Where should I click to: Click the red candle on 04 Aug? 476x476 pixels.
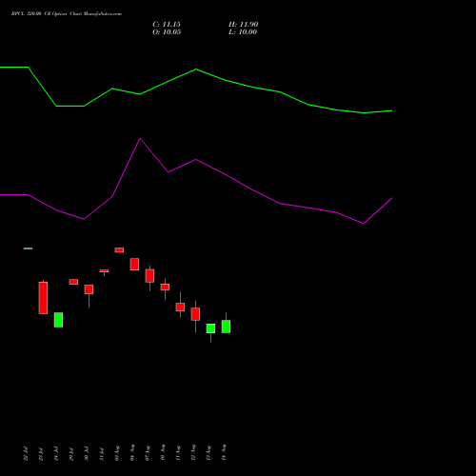pos(134,265)
